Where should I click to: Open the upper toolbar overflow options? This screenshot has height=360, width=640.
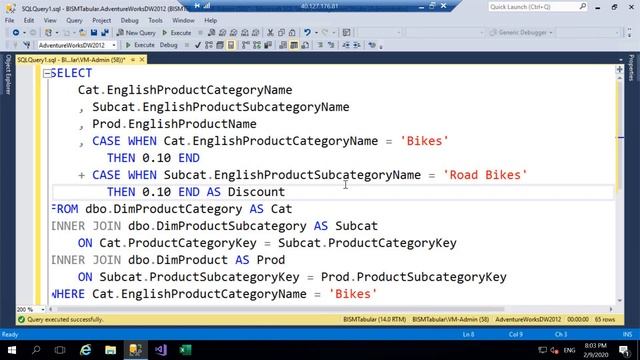tap(629, 33)
